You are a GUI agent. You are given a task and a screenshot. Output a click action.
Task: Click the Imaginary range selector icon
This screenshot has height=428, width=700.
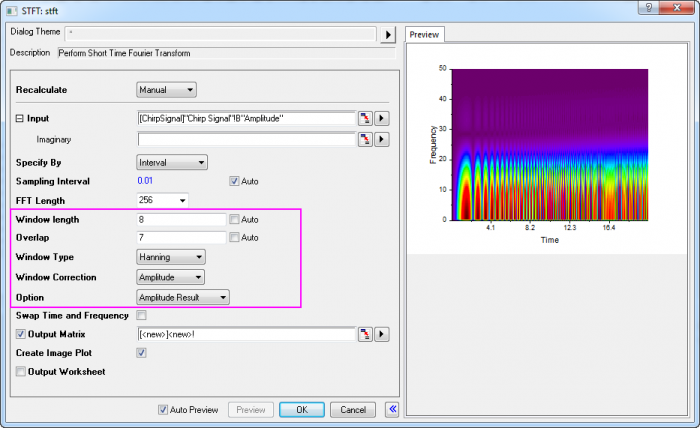coord(365,140)
